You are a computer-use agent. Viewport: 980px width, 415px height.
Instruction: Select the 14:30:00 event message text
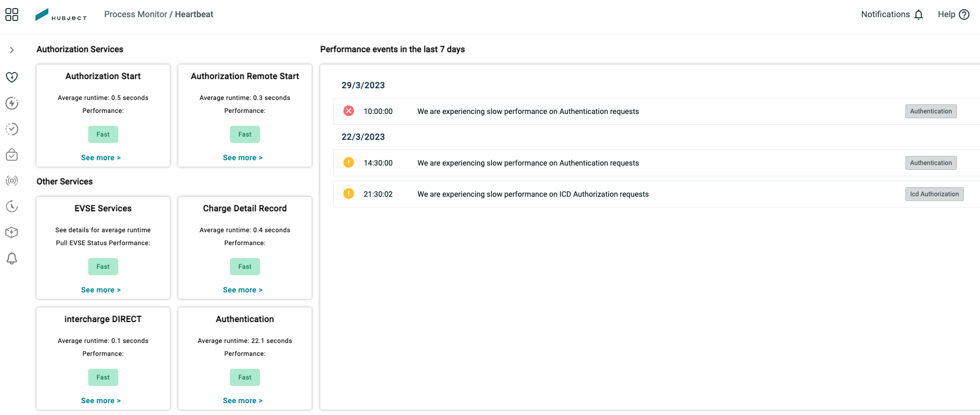528,163
